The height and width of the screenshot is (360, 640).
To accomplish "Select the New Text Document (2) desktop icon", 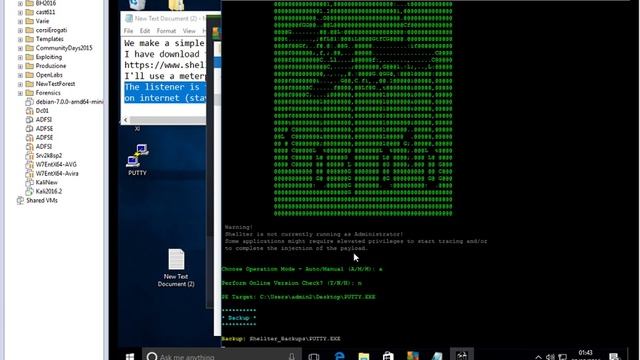I will pos(176,268).
